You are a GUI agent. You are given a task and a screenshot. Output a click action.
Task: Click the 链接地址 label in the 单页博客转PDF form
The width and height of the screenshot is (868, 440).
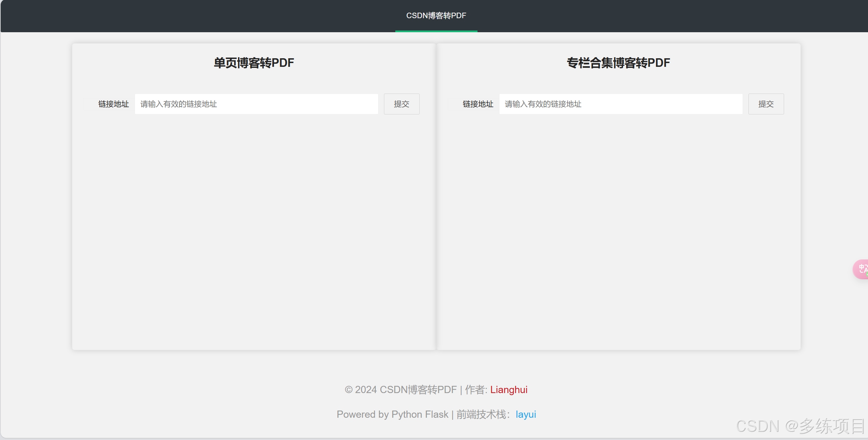(x=113, y=104)
